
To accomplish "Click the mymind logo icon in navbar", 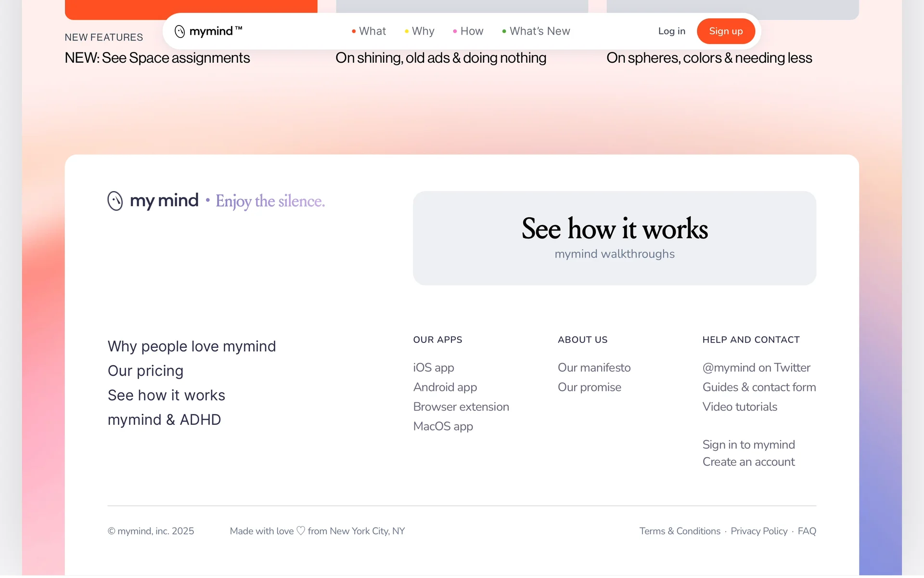I will pos(180,31).
